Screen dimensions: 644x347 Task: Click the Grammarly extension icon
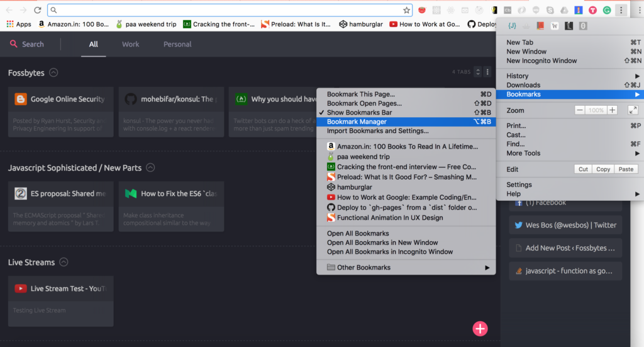[607, 10]
